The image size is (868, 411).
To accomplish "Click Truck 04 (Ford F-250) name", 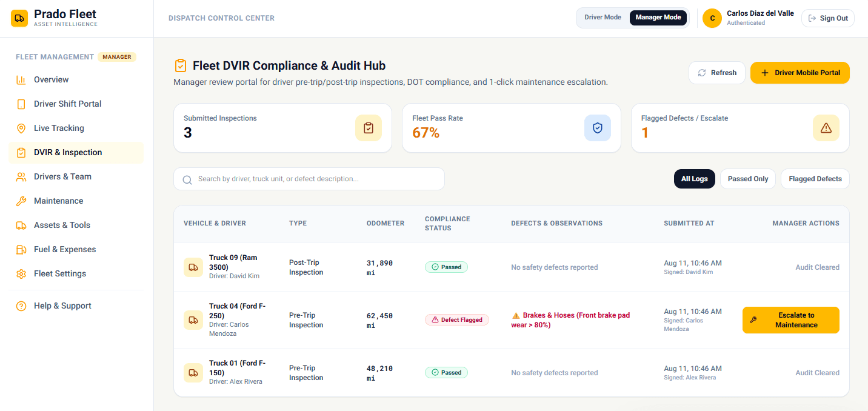I will (x=238, y=311).
